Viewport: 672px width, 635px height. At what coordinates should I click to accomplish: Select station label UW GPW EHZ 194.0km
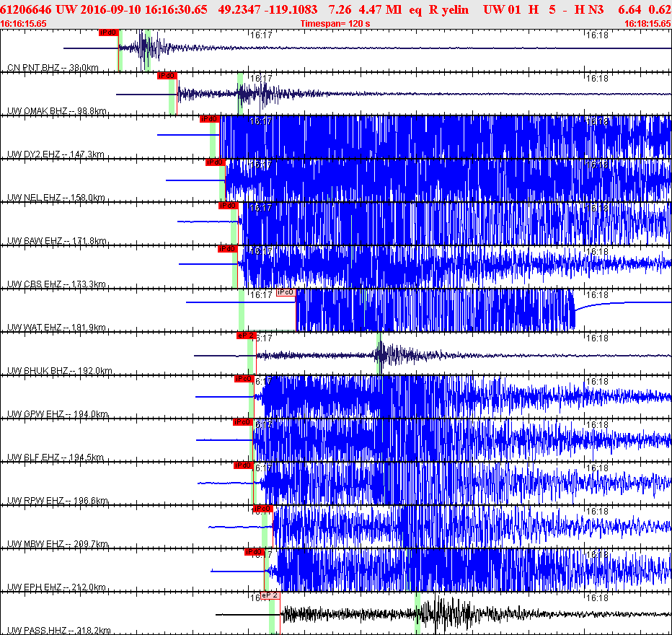(x=56, y=414)
